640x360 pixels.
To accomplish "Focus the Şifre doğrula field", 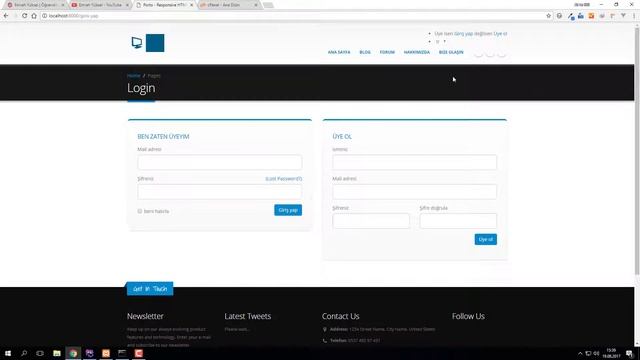I will 458,221.
